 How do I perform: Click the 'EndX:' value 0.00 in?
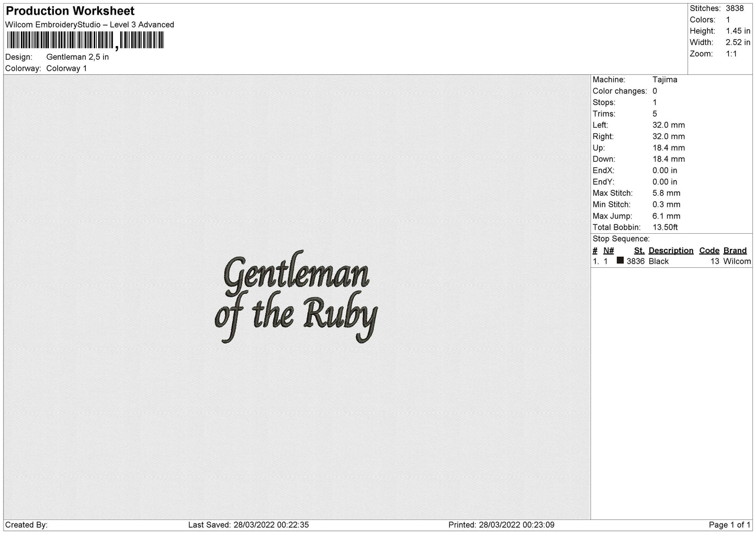665,171
